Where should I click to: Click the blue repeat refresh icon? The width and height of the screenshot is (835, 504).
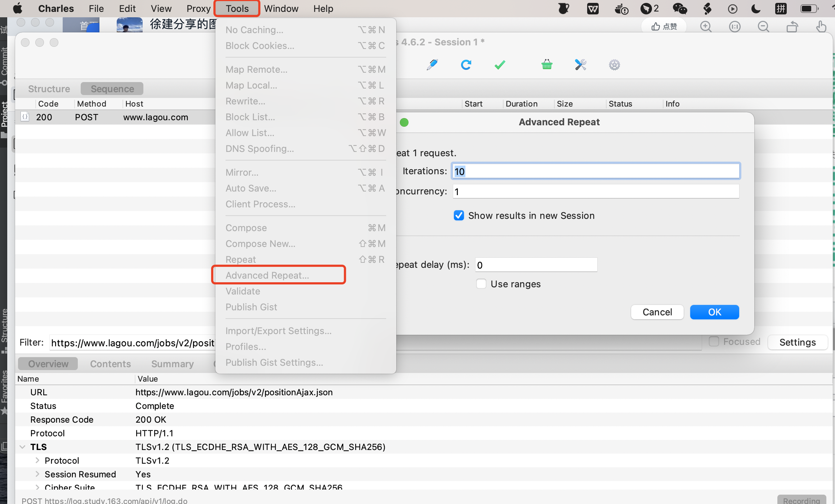(x=466, y=65)
